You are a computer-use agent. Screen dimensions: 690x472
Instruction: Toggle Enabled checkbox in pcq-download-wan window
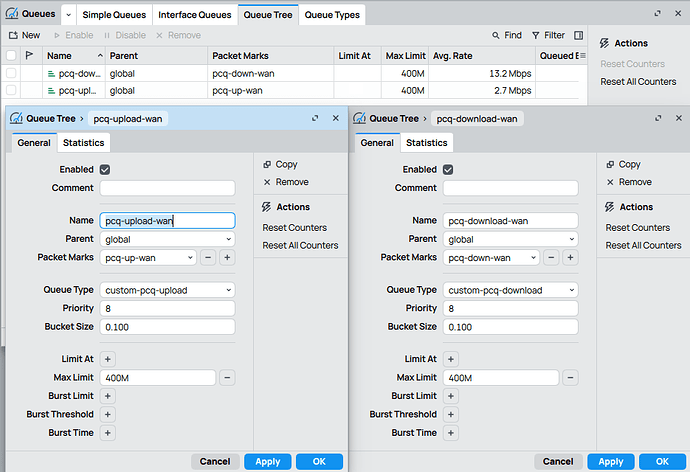pyautogui.click(x=448, y=170)
